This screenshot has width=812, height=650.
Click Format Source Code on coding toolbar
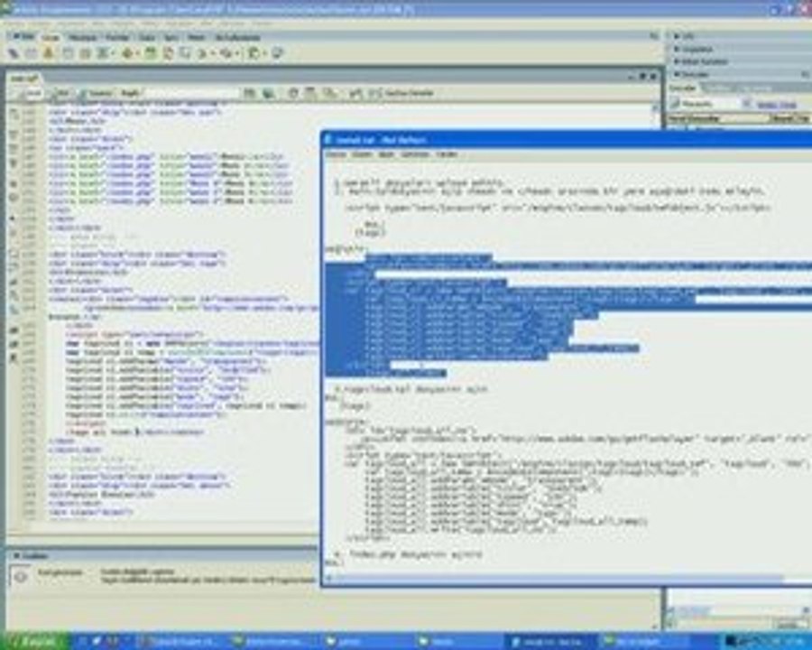(14, 358)
